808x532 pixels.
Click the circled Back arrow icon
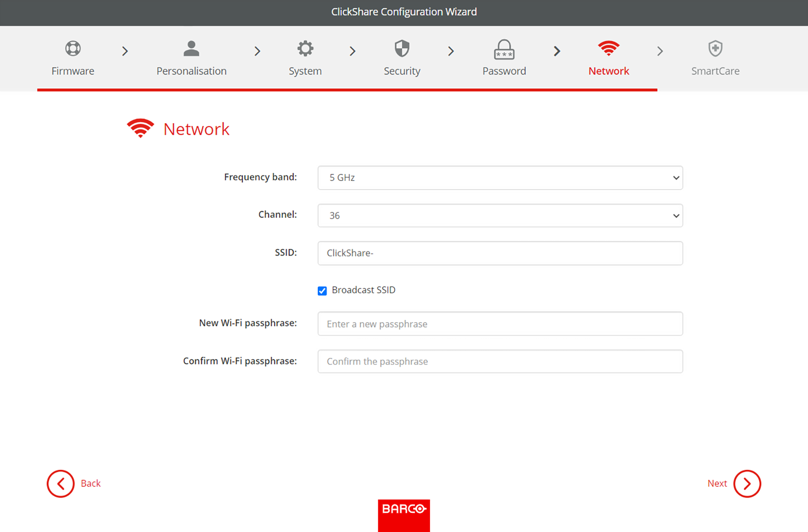(x=61, y=483)
